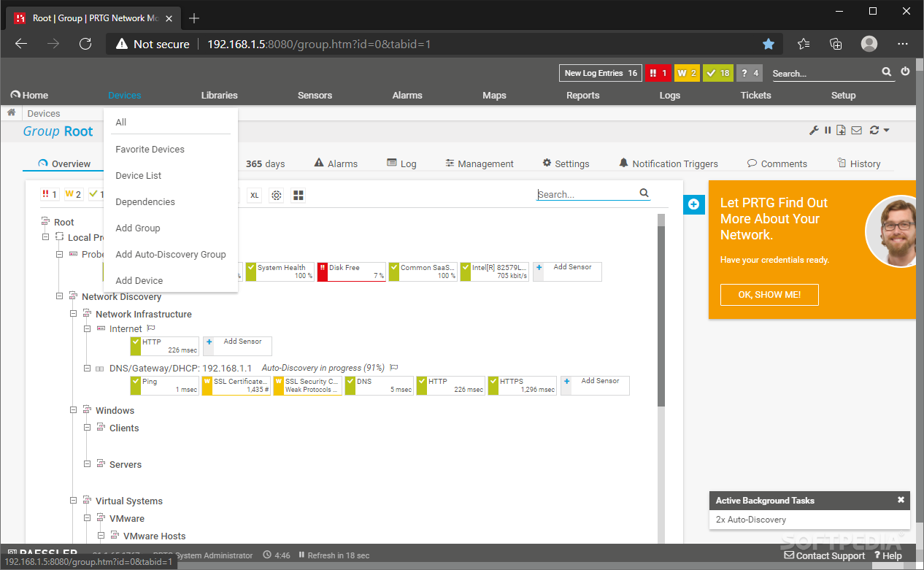The width and height of the screenshot is (924, 570).
Task: Collapse the VMware group
Action: click(x=87, y=518)
